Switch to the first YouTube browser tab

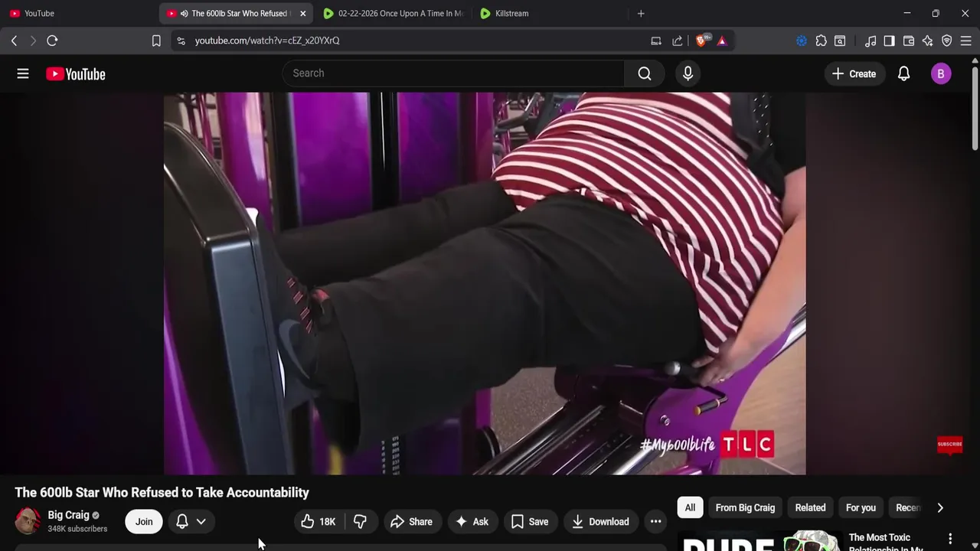click(x=77, y=13)
